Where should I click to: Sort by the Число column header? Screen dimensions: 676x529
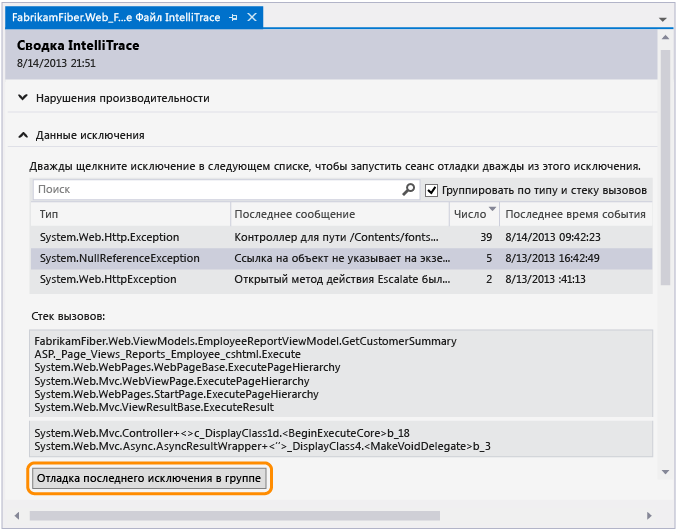474,214
